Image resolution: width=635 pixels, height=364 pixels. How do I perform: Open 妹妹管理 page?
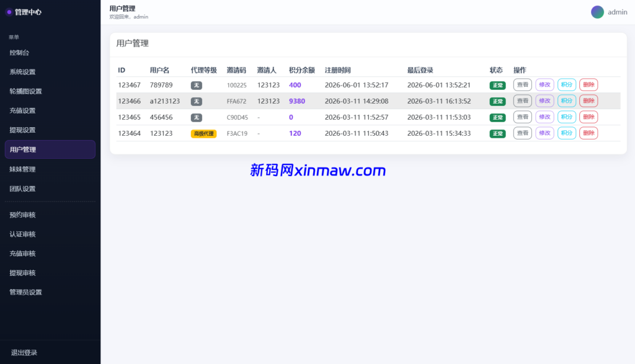tap(50, 169)
